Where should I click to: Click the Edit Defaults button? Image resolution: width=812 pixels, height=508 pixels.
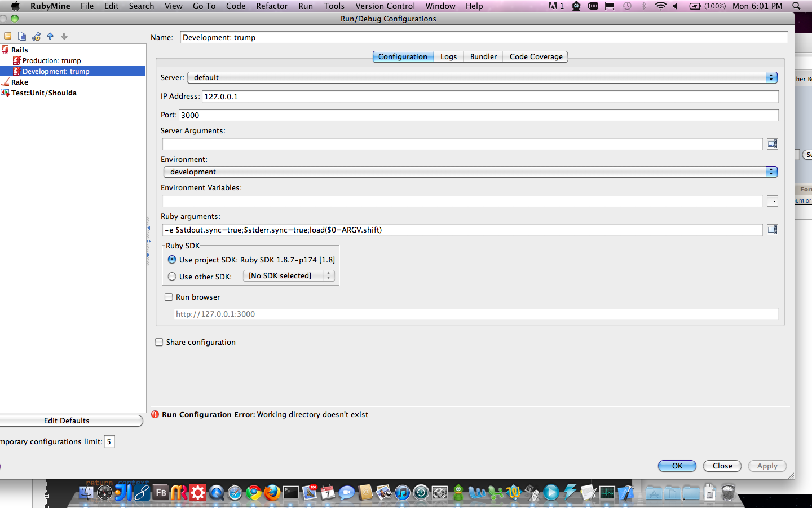[68, 421]
